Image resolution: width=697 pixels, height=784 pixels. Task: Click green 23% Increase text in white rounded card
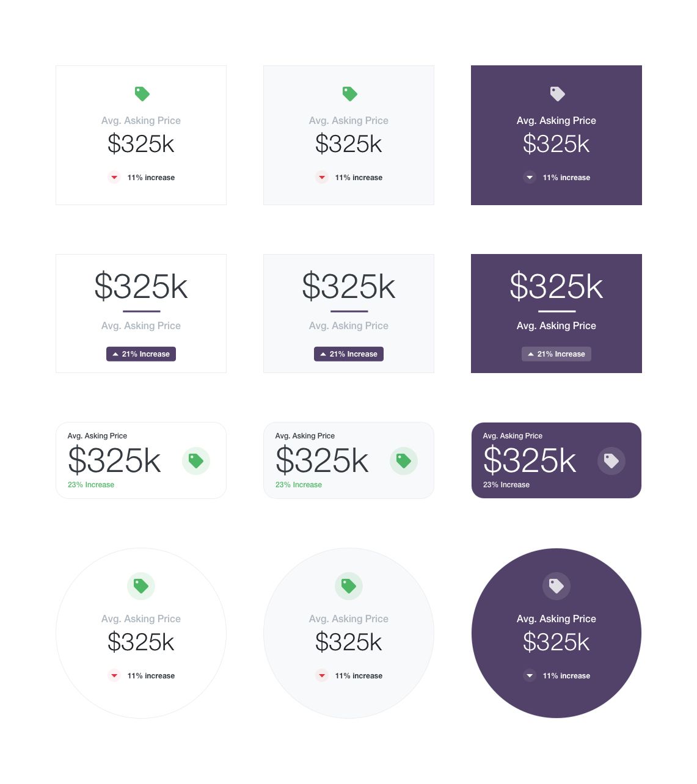tap(91, 485)
